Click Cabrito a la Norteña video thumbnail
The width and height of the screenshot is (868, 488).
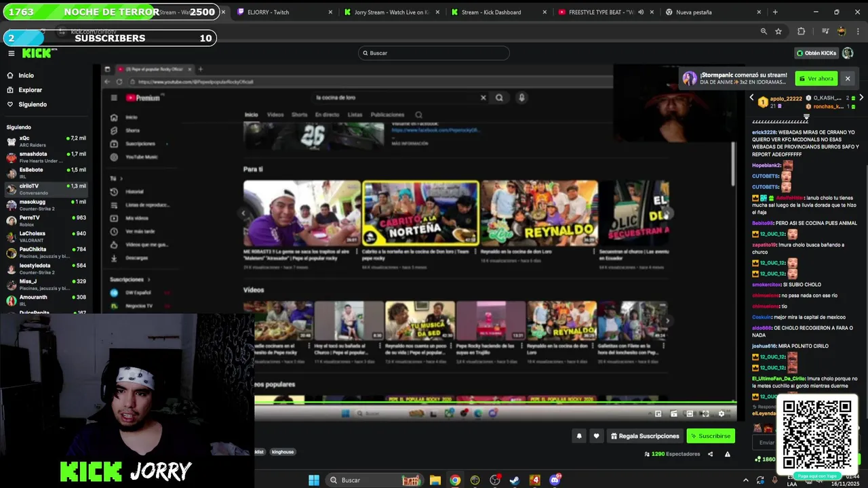420,213
